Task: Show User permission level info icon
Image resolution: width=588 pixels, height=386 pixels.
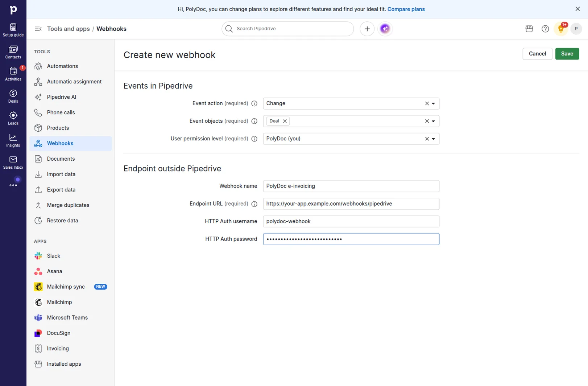Action: point(254,139)
